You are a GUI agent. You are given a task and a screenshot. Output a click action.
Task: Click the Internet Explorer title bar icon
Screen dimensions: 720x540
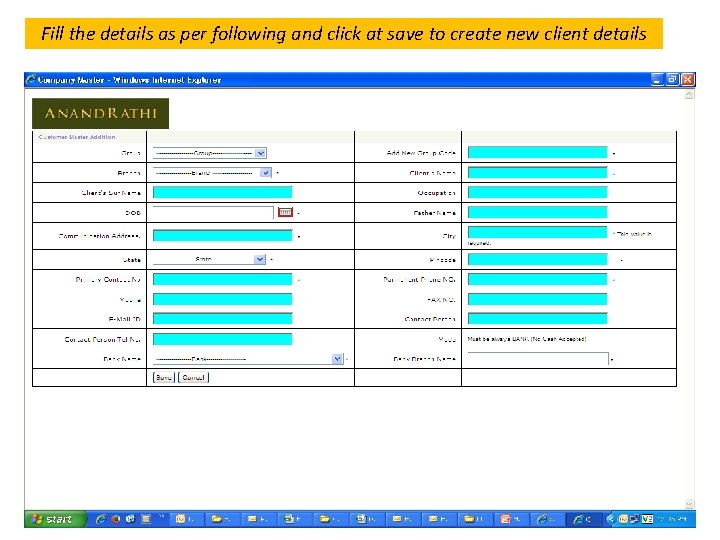(x=31, y=79)
